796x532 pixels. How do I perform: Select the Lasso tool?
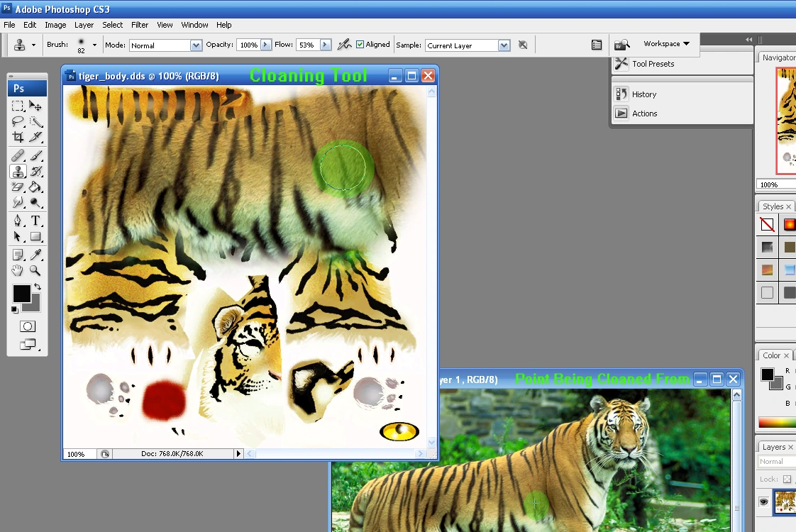pyautogui.click(x=18, y=121)
